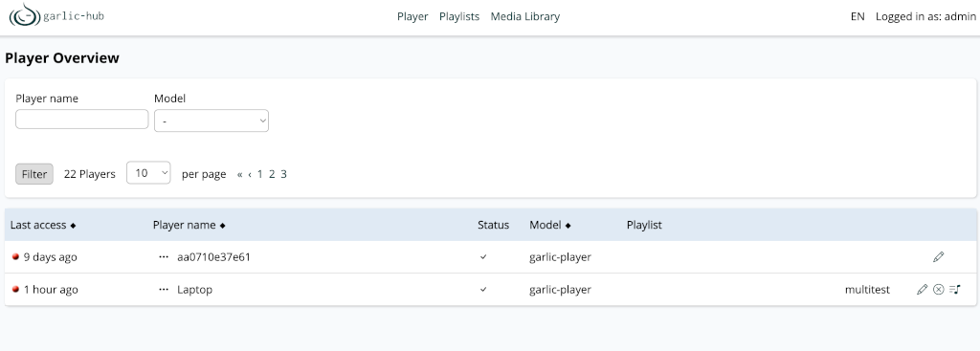The image size is (980, 351).
Task: Select pagination page 1
Action: point(260,174)
